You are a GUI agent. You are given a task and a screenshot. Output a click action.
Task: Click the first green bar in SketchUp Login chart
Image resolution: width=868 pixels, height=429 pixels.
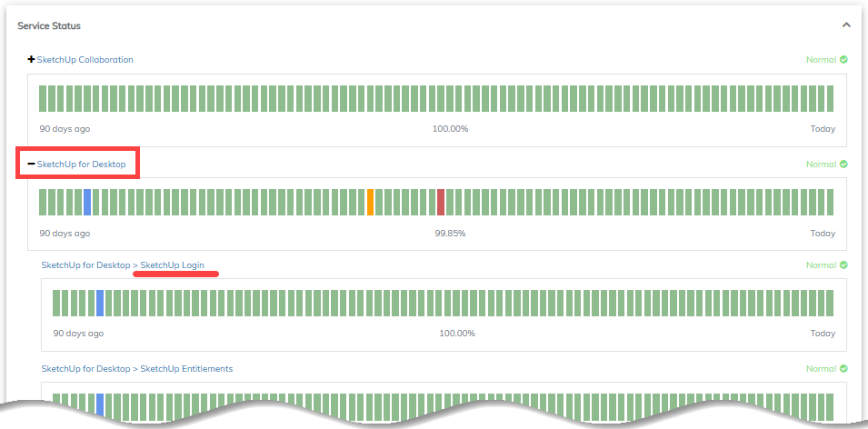click(x=56, y=303)
